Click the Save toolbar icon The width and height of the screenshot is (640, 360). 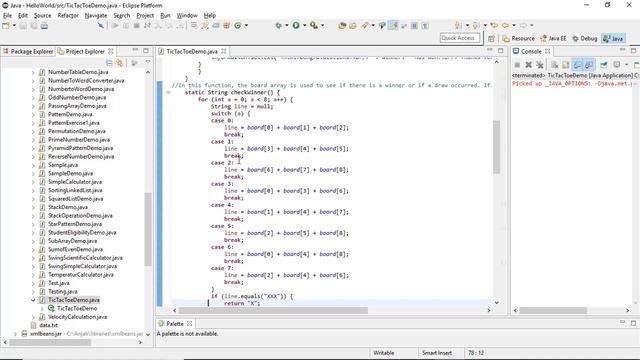click(23, 26)
